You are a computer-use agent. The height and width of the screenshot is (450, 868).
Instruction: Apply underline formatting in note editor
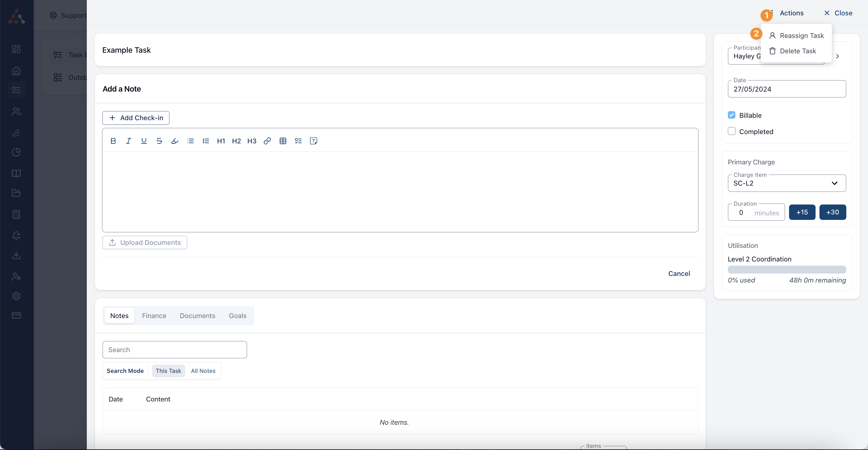[x=144, y=141]
